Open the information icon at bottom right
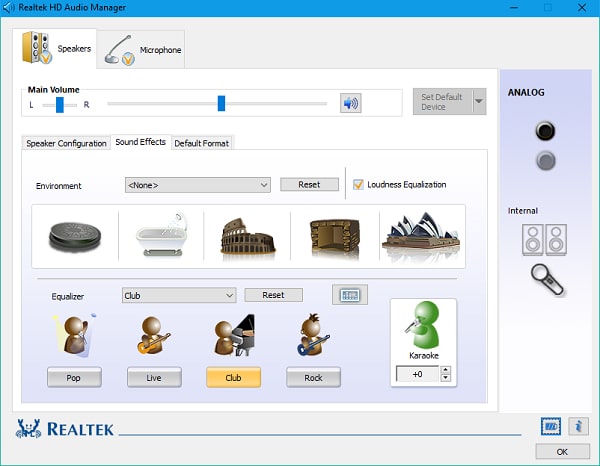This screenshot has width=600, height=466. click(578, 427)
